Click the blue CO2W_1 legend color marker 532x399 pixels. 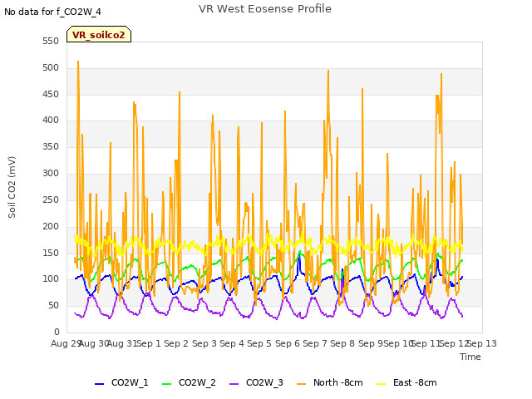[99, 384]
